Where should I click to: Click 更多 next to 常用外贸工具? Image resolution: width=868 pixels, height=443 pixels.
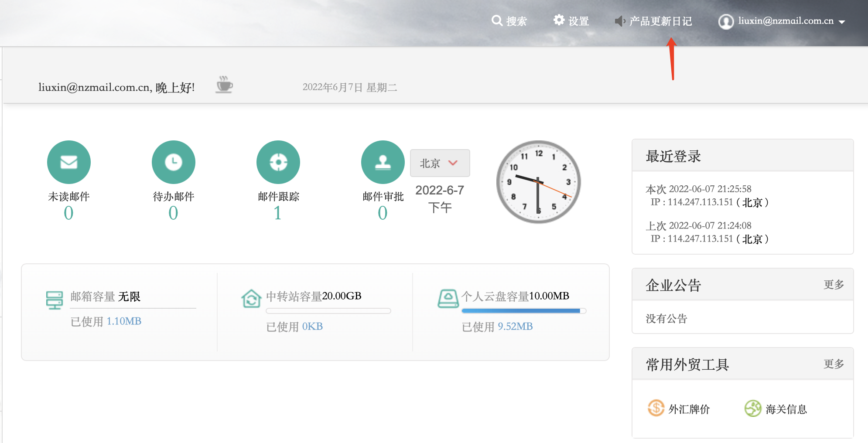(x=834, y=364)
